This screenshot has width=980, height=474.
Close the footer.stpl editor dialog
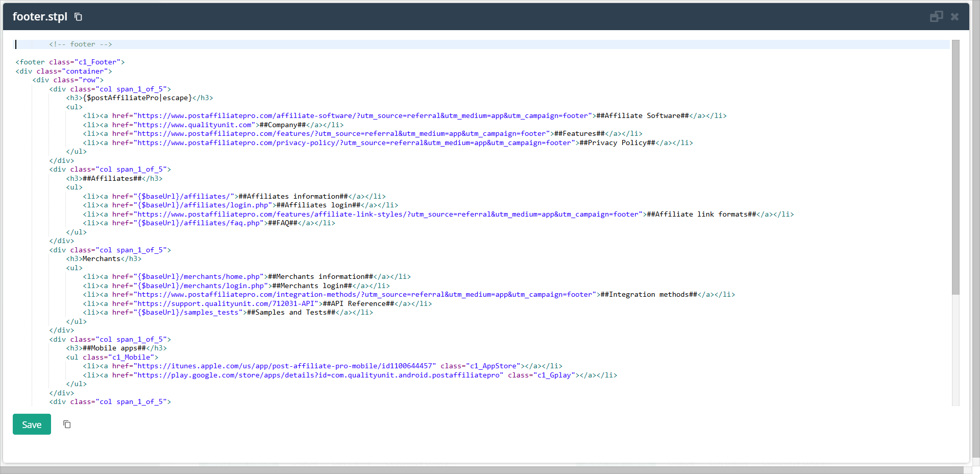(954, 17)
